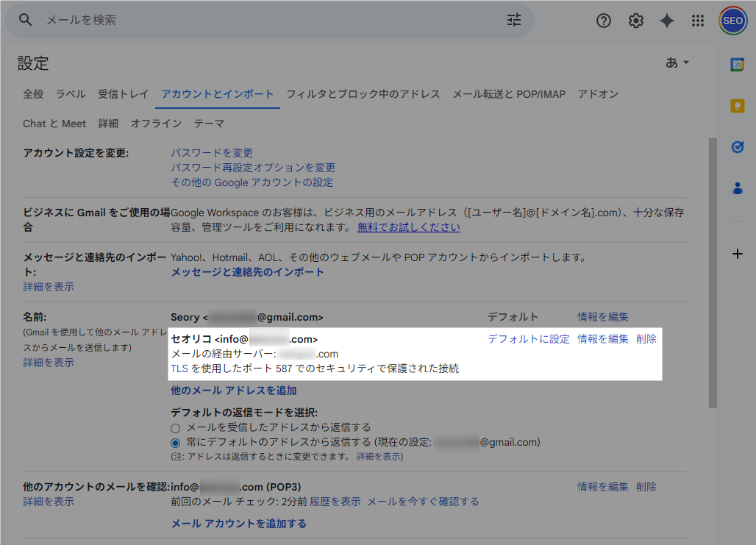
Task: Activate the Gemini sparkle icon
Action: [666, 21]
